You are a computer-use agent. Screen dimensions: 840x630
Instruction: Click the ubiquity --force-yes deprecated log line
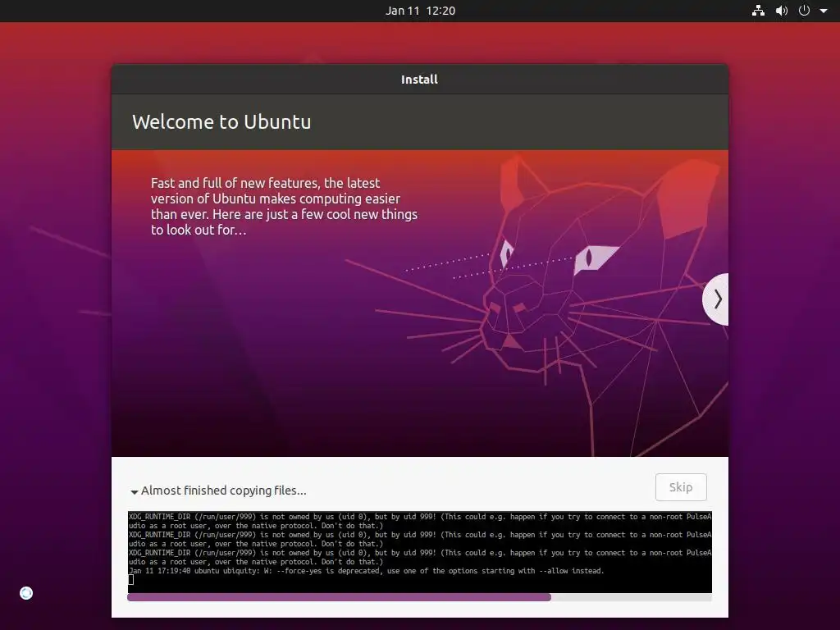pos(367,571)
